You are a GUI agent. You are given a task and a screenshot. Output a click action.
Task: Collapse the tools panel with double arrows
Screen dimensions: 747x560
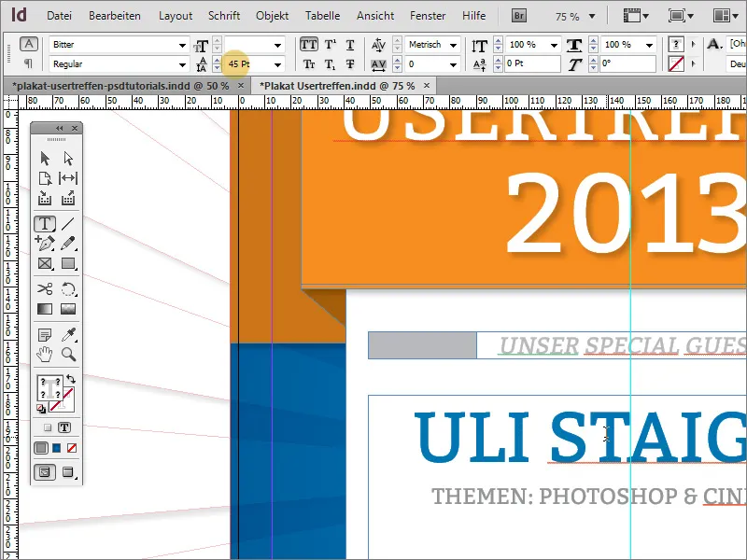[59, 128]
